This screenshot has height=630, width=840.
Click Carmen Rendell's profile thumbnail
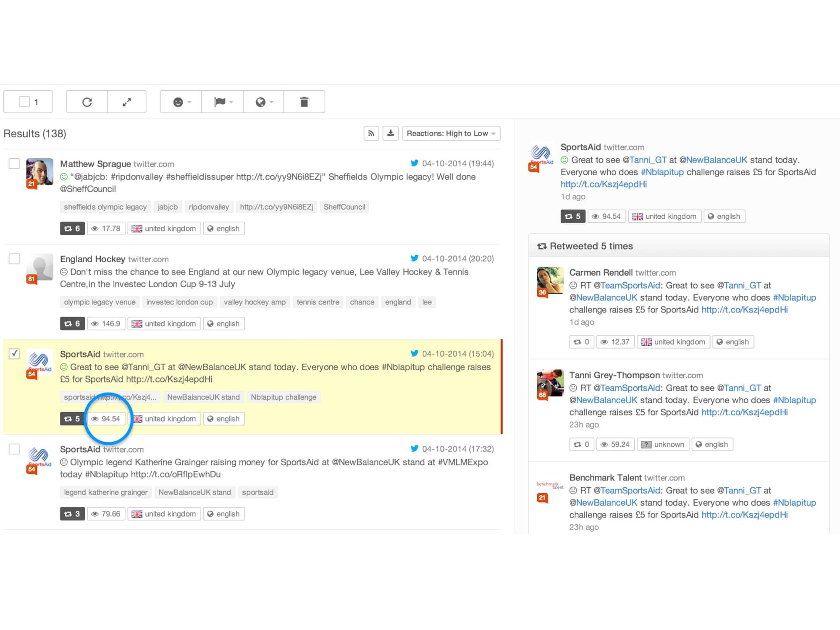tap(550, 280)
